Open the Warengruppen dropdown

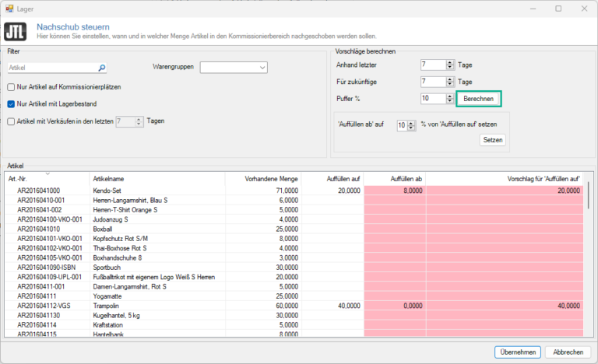[234, 68]
